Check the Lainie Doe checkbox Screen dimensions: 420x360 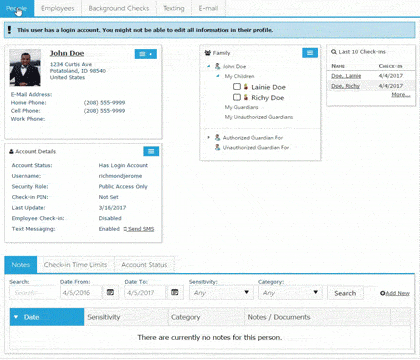click(x=237, y=87)
